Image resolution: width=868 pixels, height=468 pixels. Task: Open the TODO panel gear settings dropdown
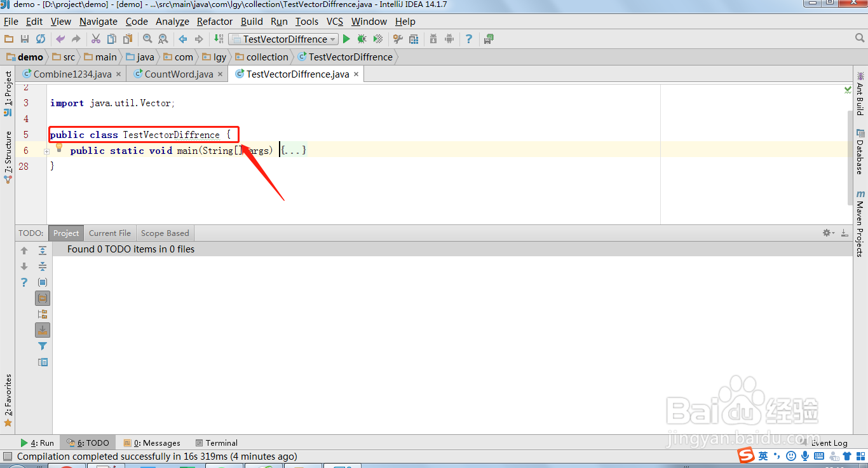pos(829,233)
